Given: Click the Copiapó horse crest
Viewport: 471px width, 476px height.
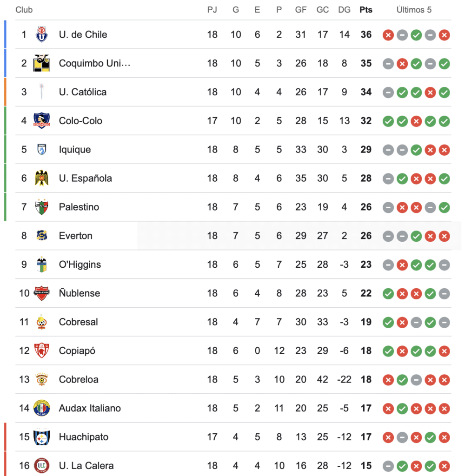Looking at the screenshot, I should 42,350.
